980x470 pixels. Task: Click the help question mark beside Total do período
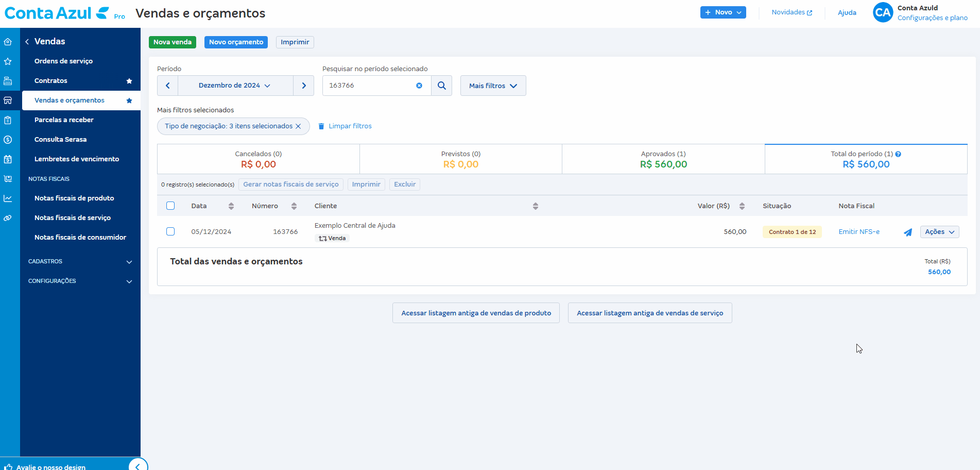(898, 154)
